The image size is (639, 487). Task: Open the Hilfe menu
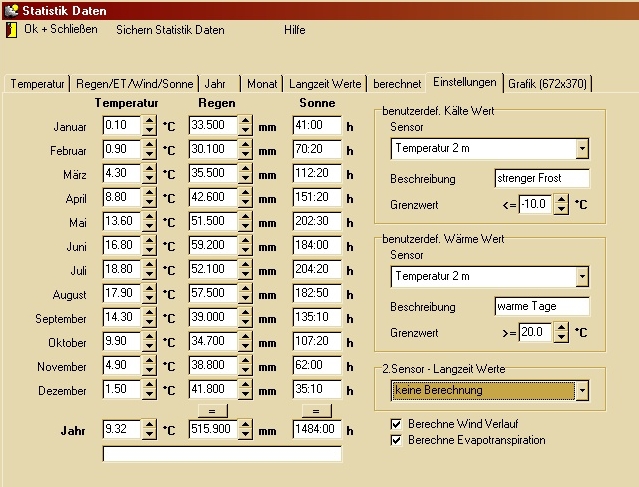point(294,30)
